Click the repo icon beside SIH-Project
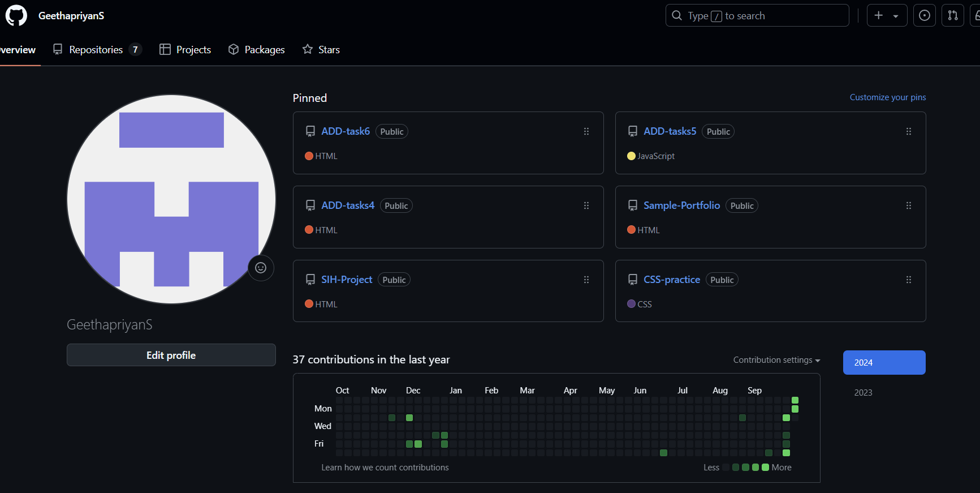Image resolution: width=980 pixels, height=493 pixels. pos(310,280)
